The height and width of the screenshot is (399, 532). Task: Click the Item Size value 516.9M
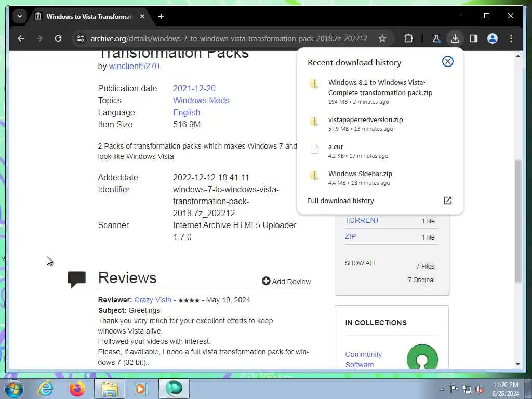click(187, 125)
